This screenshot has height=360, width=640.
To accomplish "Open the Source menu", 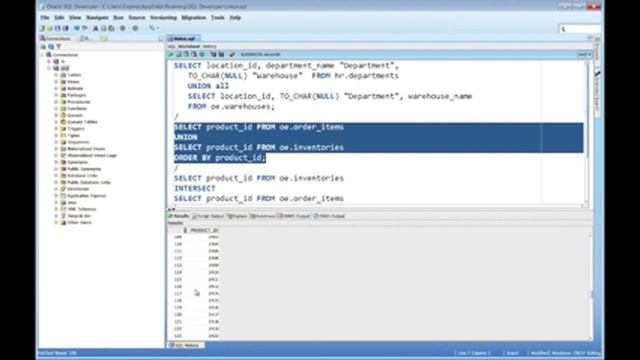I will (137, 18).
